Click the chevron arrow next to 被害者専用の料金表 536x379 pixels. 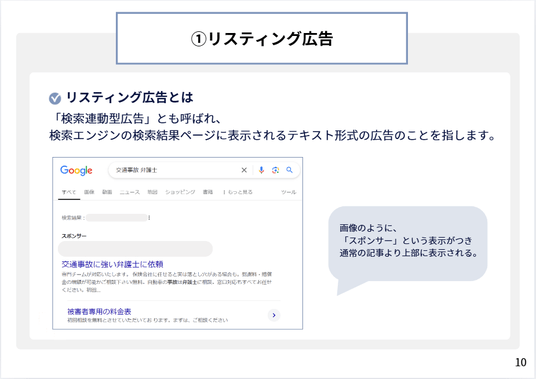(x=274, y=315)
